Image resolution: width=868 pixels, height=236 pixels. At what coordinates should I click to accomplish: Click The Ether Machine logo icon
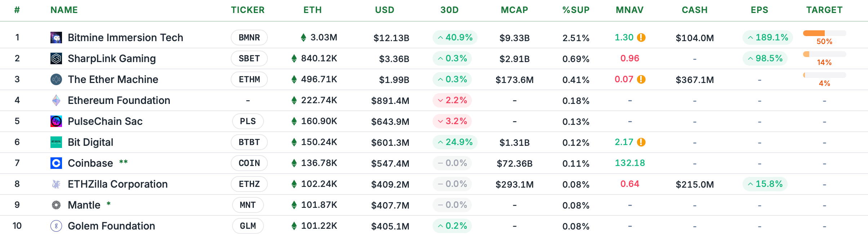point(56,79)
